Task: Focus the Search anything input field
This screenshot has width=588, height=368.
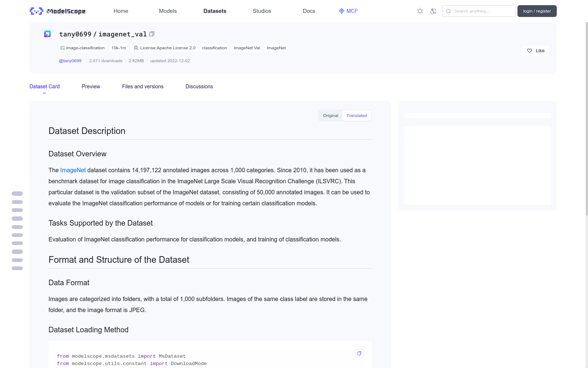Action: click(479, 11)
